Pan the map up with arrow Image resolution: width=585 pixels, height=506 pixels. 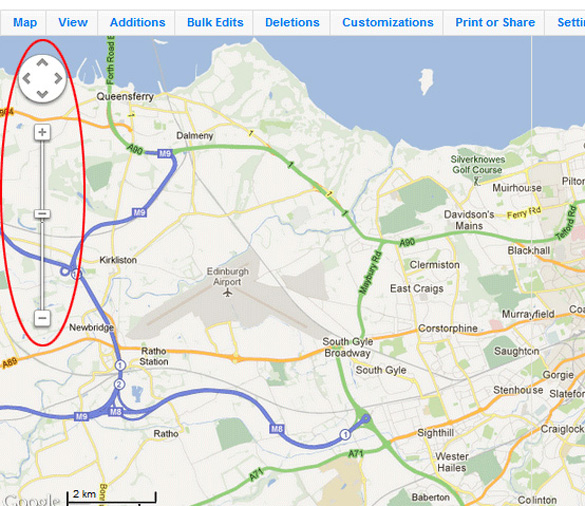42,63
